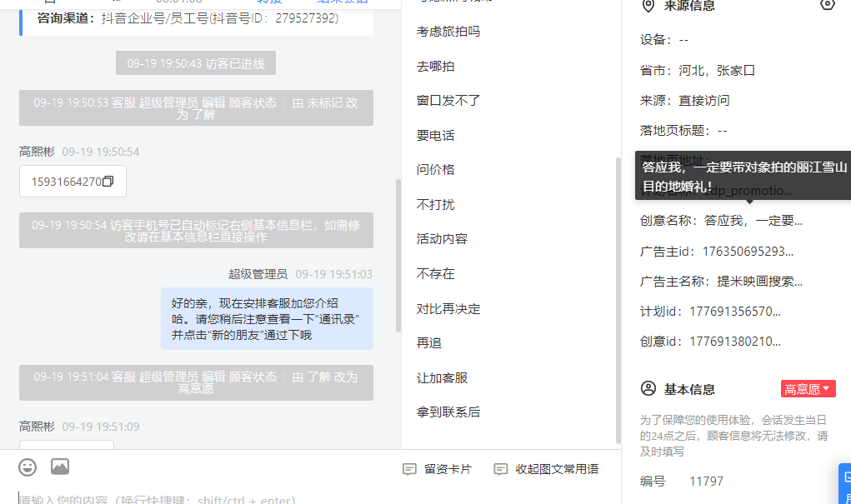Select quick phrase 对比再决定
The height and width of the screenshot is (504, 851).
[448, 309]
